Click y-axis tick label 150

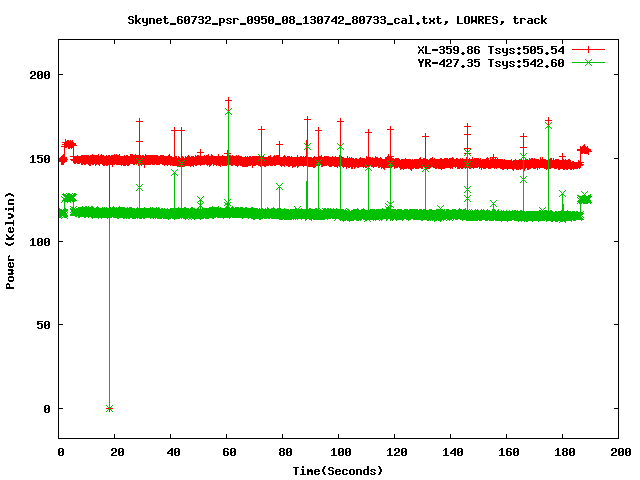[x=40, y=159]
